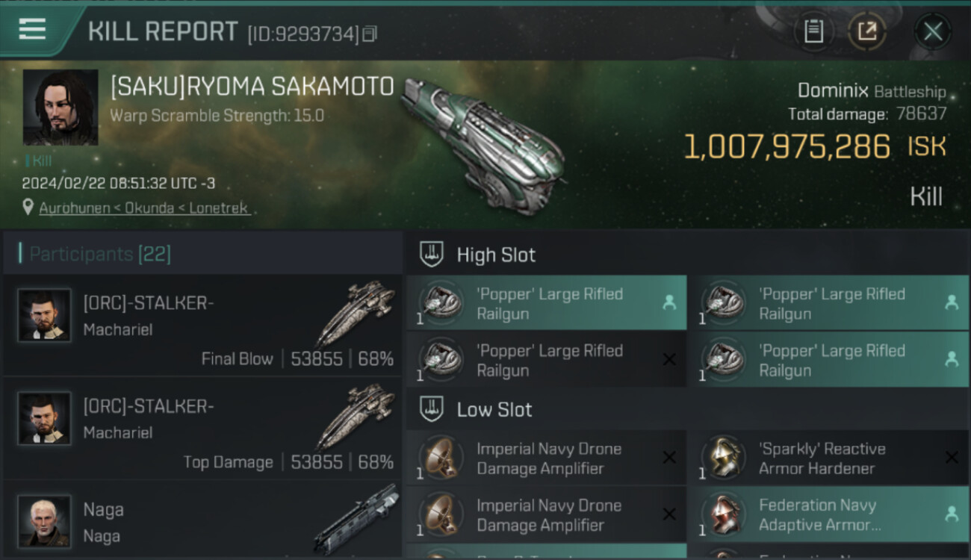Toggle the Federation Navy Adaptive Armor status icon
The width and height of the screenshot is (971, 560).
click(x=952, y=514)
